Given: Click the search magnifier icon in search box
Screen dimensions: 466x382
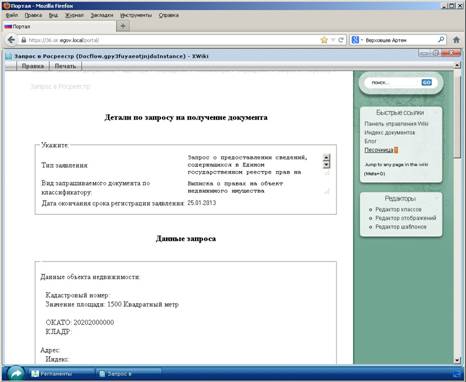Looking at the screenshot, I should click(441, 40).
